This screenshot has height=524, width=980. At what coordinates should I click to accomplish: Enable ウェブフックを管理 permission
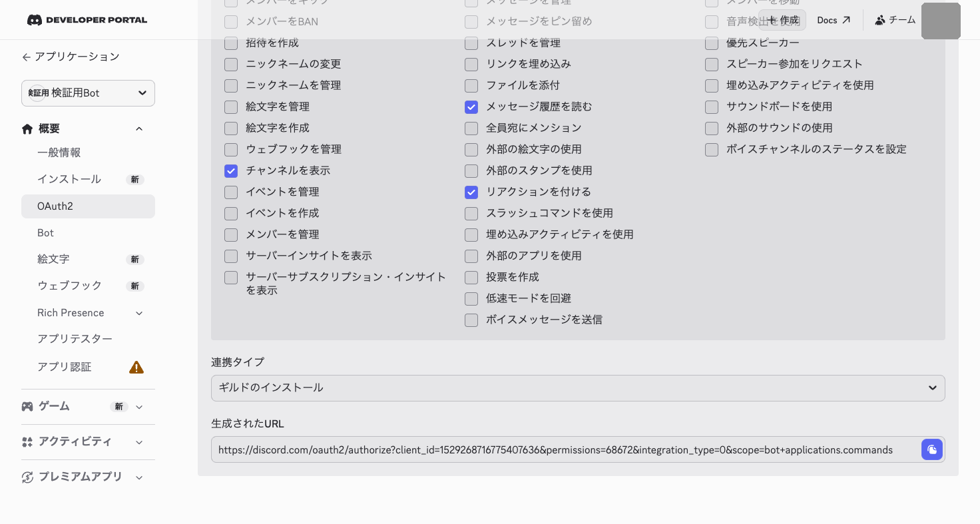pos(231,149)
